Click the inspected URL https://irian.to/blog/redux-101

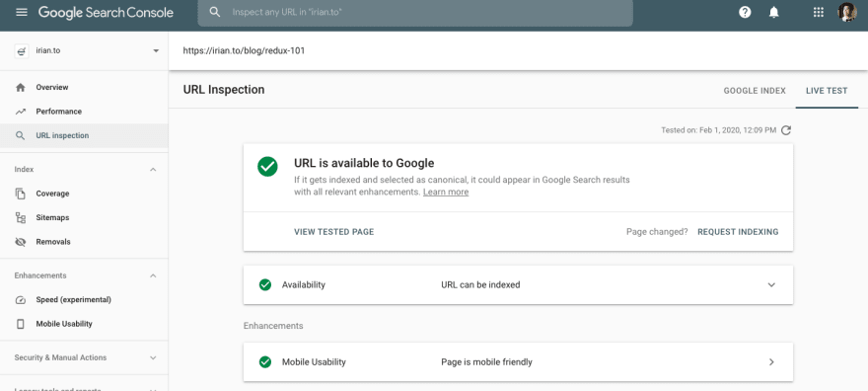(245, 51)
